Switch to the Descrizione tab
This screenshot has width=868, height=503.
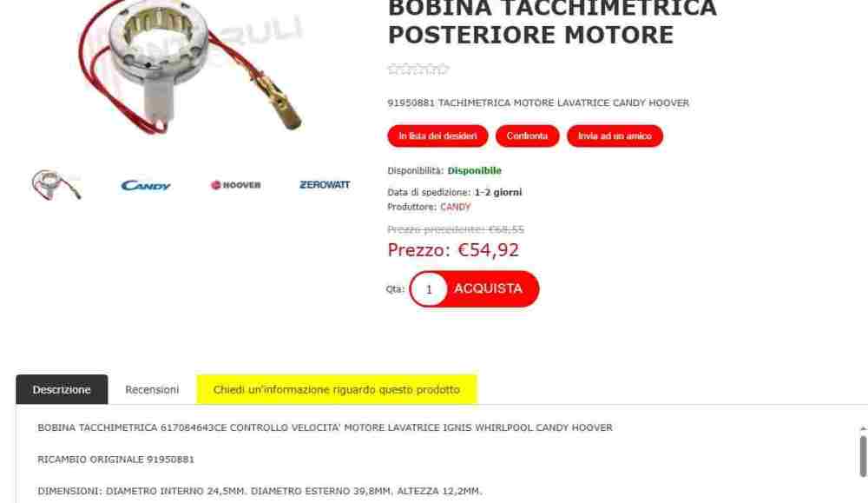(x=62, y=389)
